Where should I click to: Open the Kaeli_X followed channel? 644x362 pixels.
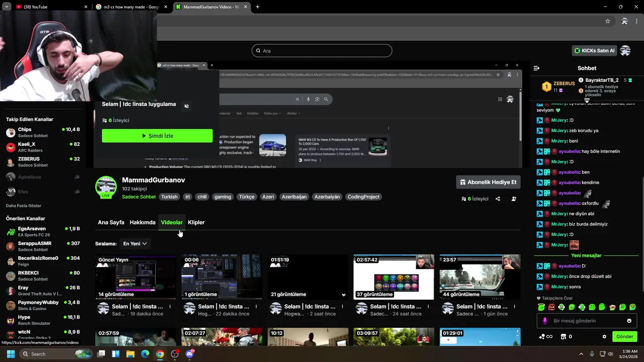[43, 147]
